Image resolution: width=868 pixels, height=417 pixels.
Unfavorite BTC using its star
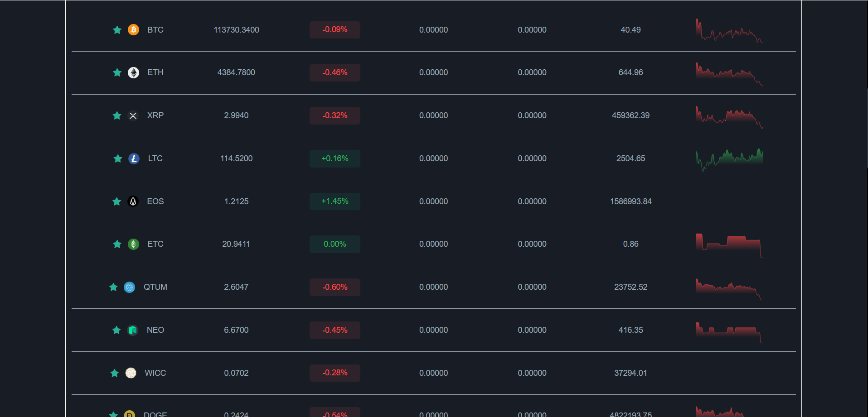tap(117, 30)
